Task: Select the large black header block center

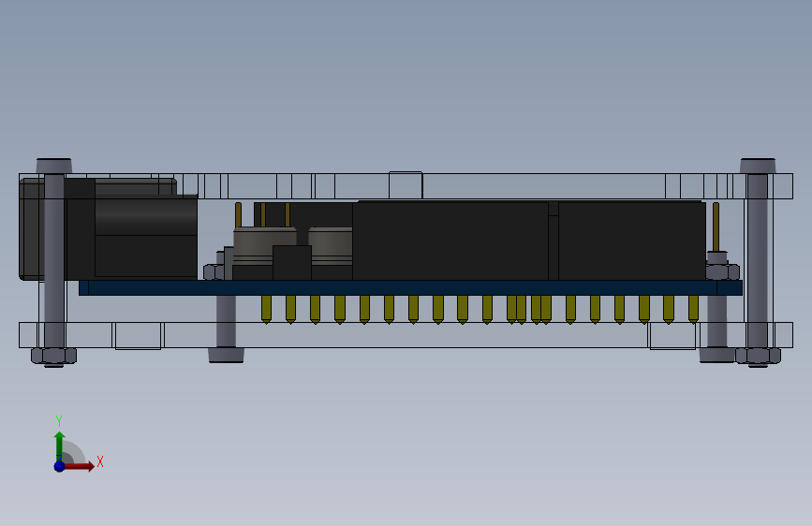Action: [450, 241]
